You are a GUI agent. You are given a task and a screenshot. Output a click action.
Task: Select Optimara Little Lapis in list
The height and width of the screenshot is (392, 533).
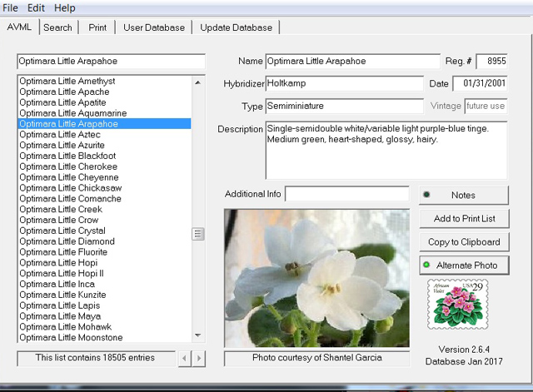tap(104, 305)
